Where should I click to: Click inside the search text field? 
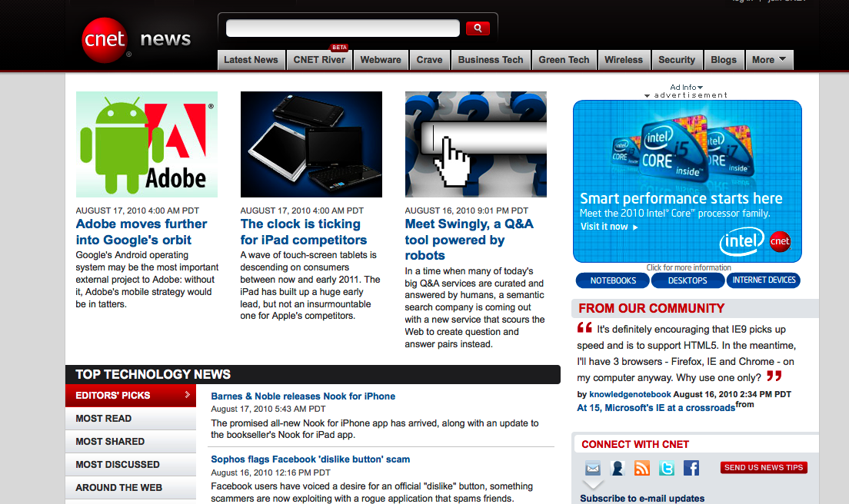[x=343, y=28]
